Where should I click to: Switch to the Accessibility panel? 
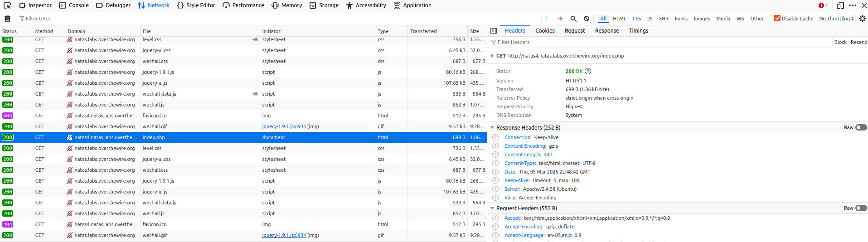pyautogui.click(x=366, y=5)
